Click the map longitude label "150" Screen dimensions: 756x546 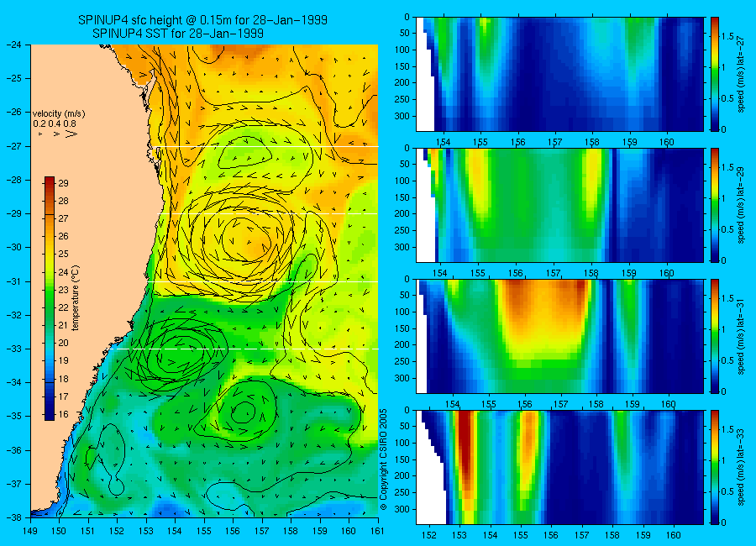pos(60,531)
